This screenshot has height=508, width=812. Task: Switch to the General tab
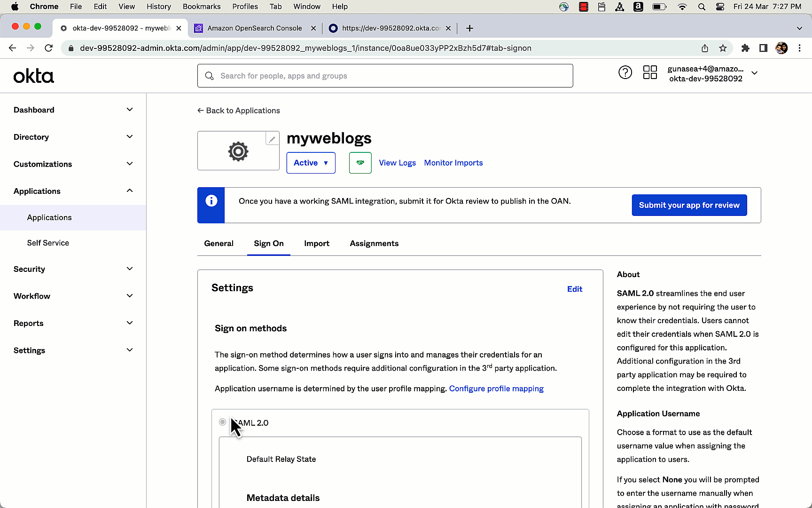(219, 243)
